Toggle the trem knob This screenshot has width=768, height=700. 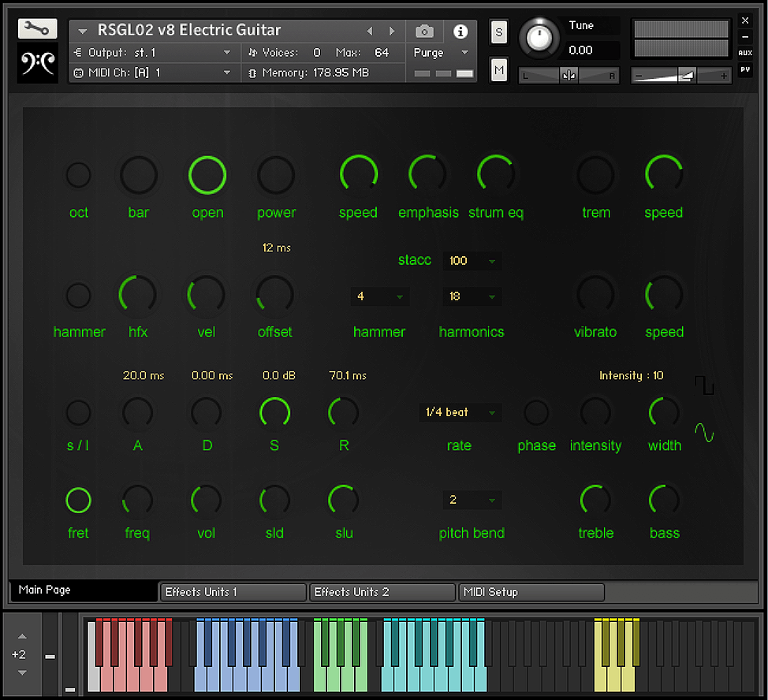click(595, 175)
